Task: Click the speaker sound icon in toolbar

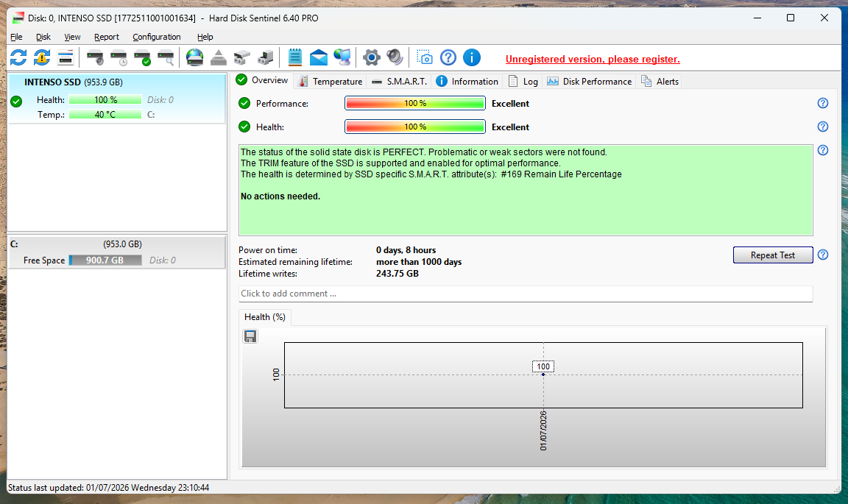Action: (395, 57)
